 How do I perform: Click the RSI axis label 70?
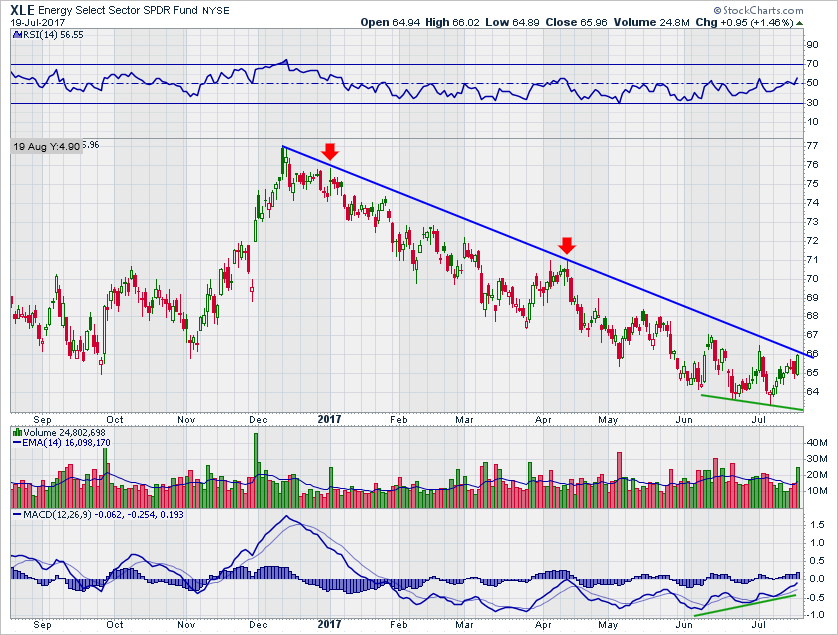(x=812, y=64)
